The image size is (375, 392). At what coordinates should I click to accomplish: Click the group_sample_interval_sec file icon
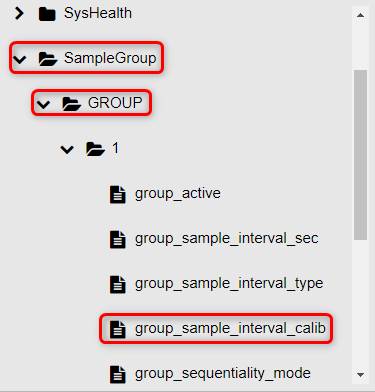[118, 240]
